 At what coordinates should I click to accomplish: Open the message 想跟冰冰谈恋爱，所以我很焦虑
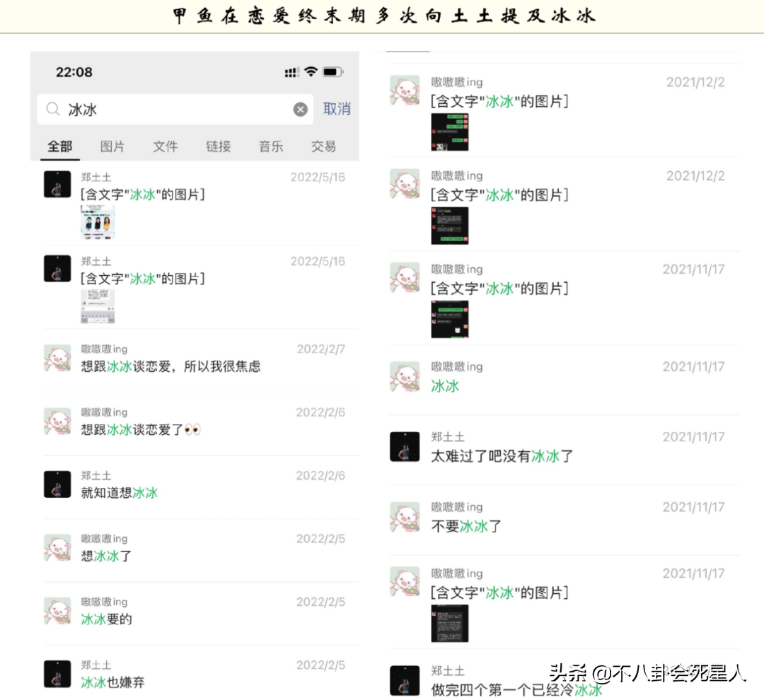201,359
